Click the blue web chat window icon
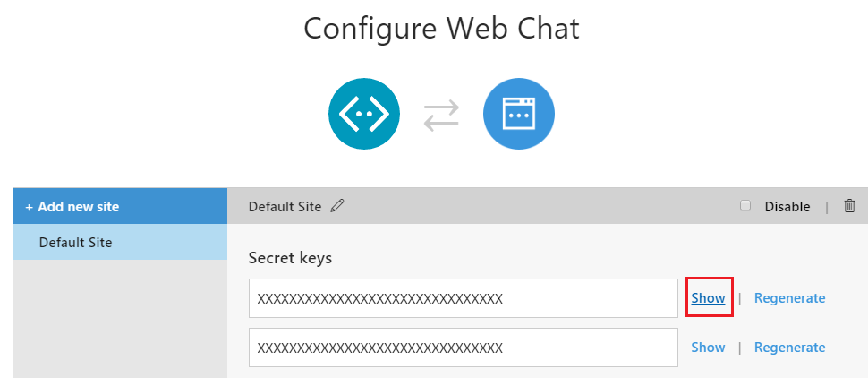The height and width of the screenshot is (378, 868). tap(519, 114)
